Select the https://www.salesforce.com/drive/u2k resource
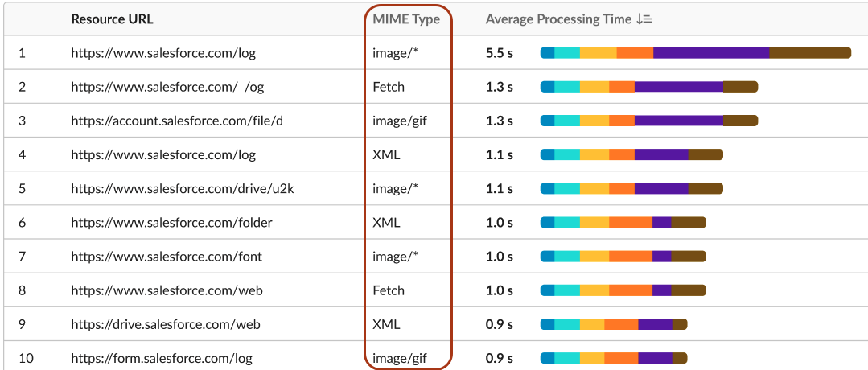The height and width of the screenshot is (370, 868). (x=183, y=188)
